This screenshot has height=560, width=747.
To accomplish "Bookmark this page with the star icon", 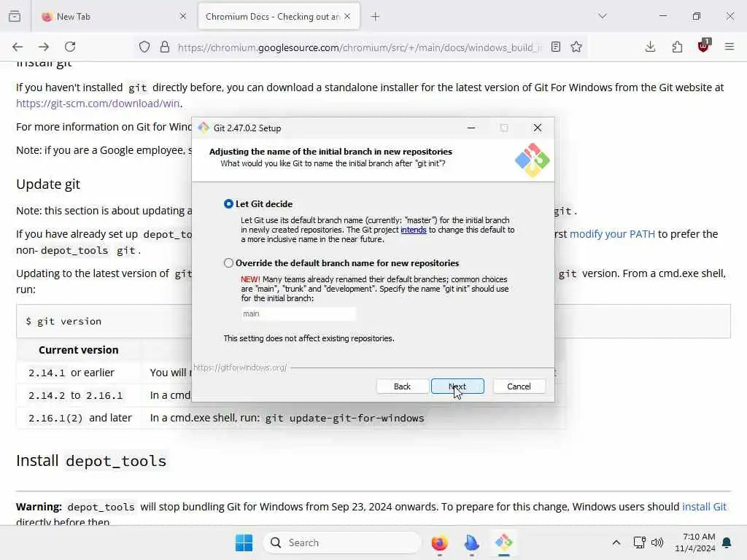I will 576,47.
